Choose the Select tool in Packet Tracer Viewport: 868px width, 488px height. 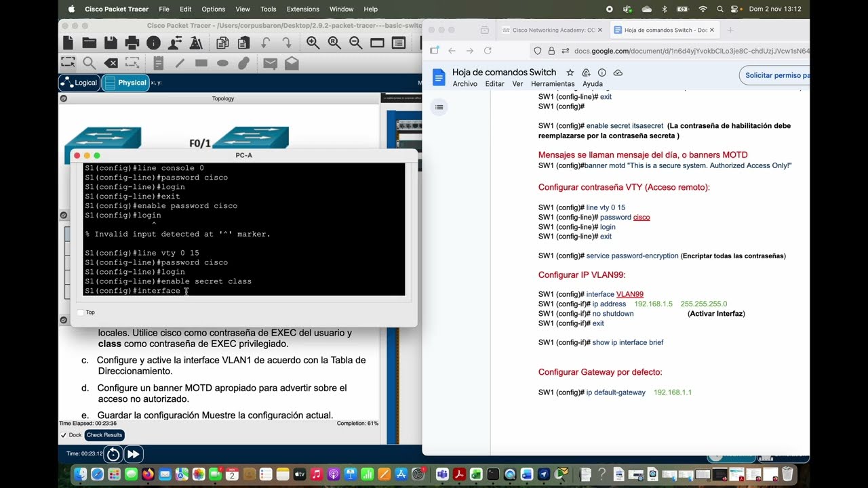pyautogui.click(x=68, y=63)
